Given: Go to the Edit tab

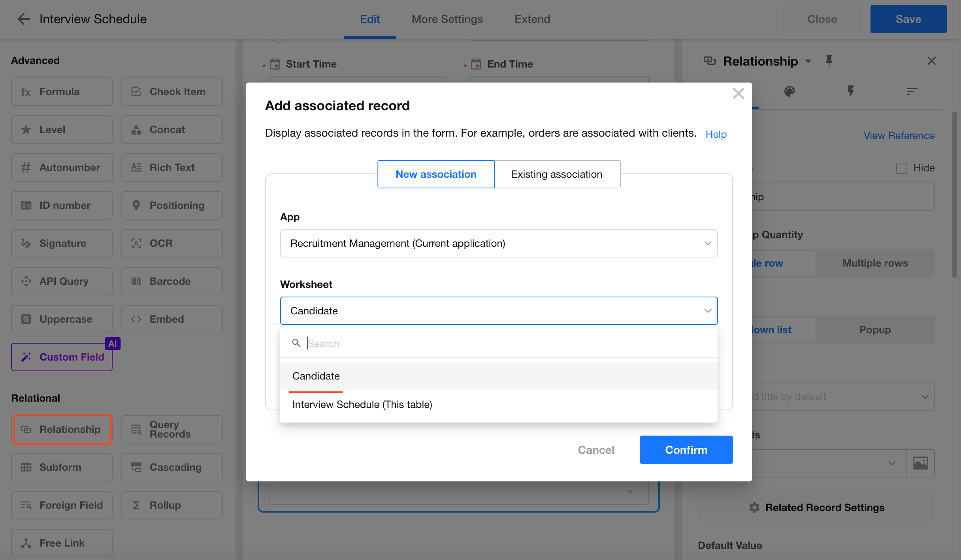Looking at the screenshot, I should pyautogui.click(x=370, y=19).
